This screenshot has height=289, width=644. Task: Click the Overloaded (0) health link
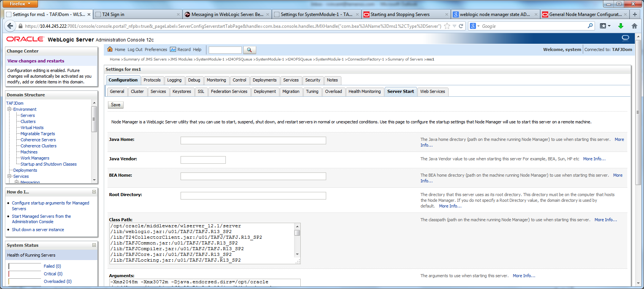[x=57, y=281]
